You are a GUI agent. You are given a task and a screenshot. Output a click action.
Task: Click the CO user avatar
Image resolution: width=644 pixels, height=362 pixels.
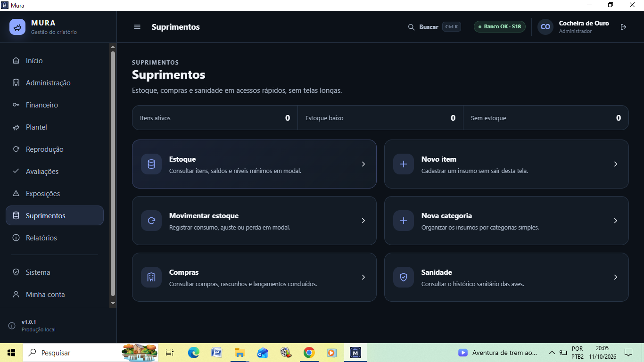click(x=545, y=27)
